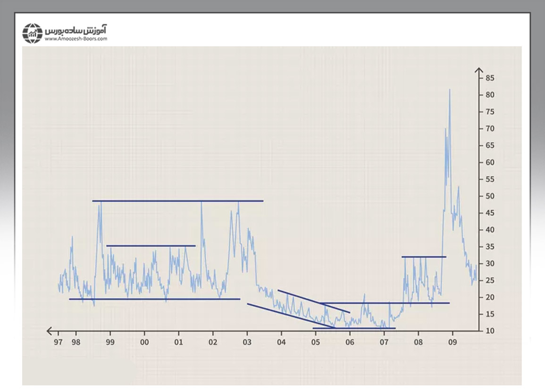Click the 00 year label on time axis
Screen dimensions: 545x392
coord(144,342)
